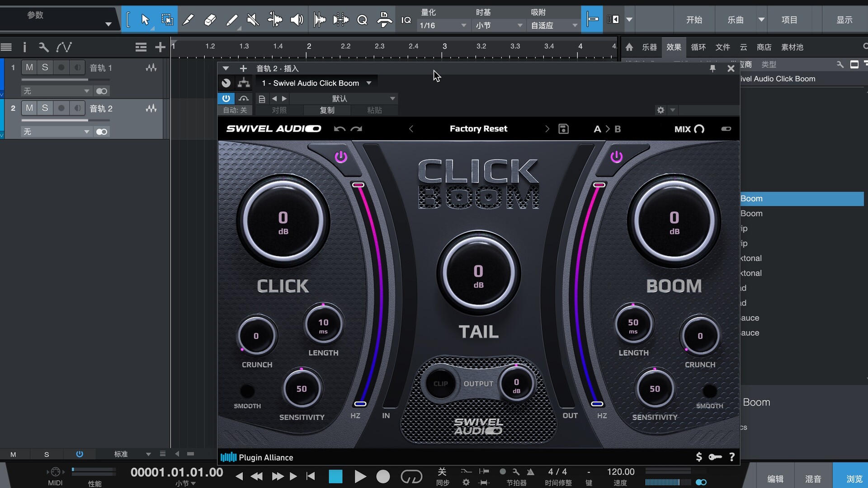Screen dimensions: 868x488
Task: Toggle the IQ option in toolbar
Action: point(406,20)
